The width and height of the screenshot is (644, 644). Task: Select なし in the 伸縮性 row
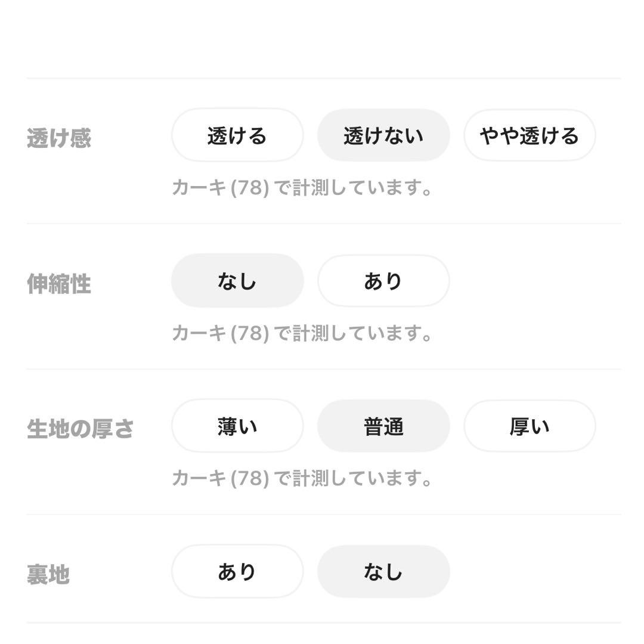[x=237, y=281]
